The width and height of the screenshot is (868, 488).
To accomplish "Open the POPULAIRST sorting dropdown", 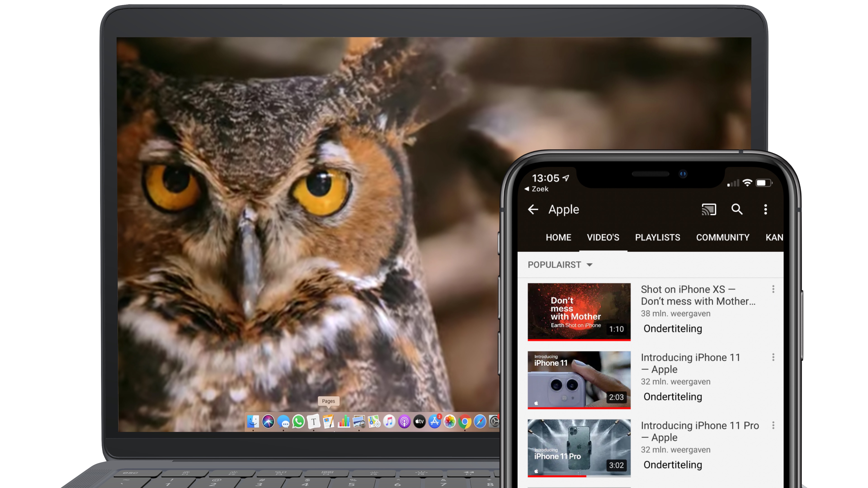I will click(559, 265).
